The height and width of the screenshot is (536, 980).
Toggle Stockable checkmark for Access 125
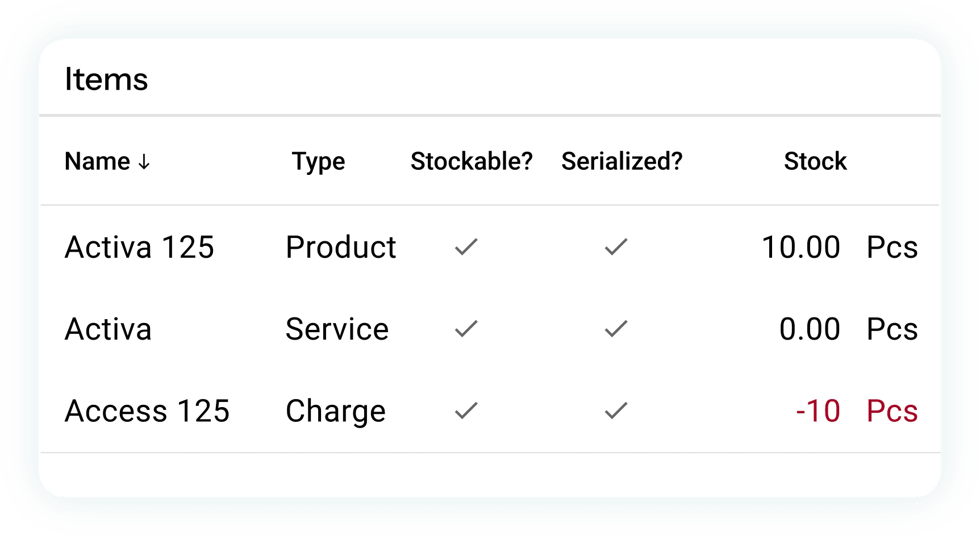[466, 411]
